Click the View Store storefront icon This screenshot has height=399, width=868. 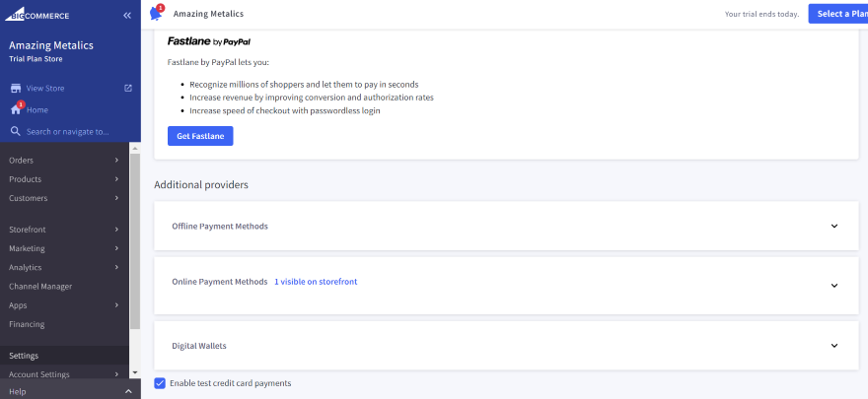click(16, 89)
